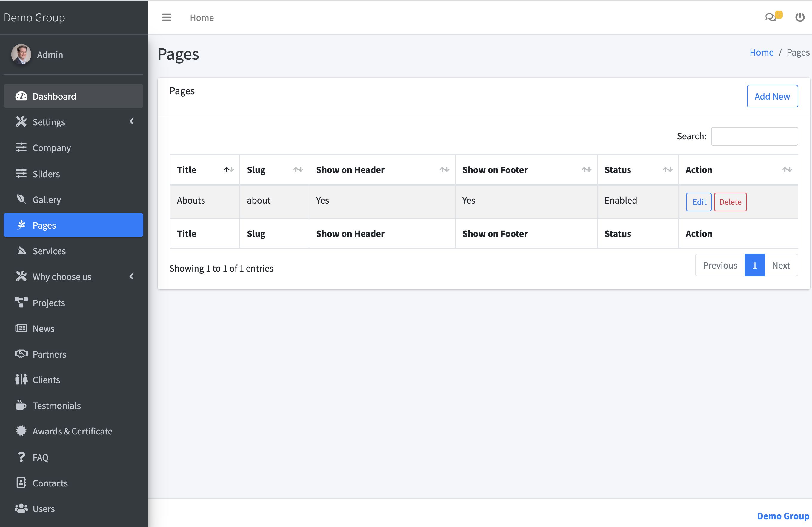Click the Admin avatar photo

(x=21, y=54)
